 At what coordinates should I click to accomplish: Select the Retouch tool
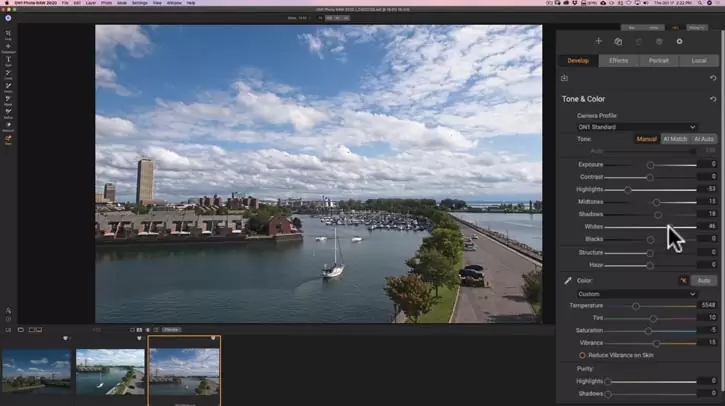[8, 125]
